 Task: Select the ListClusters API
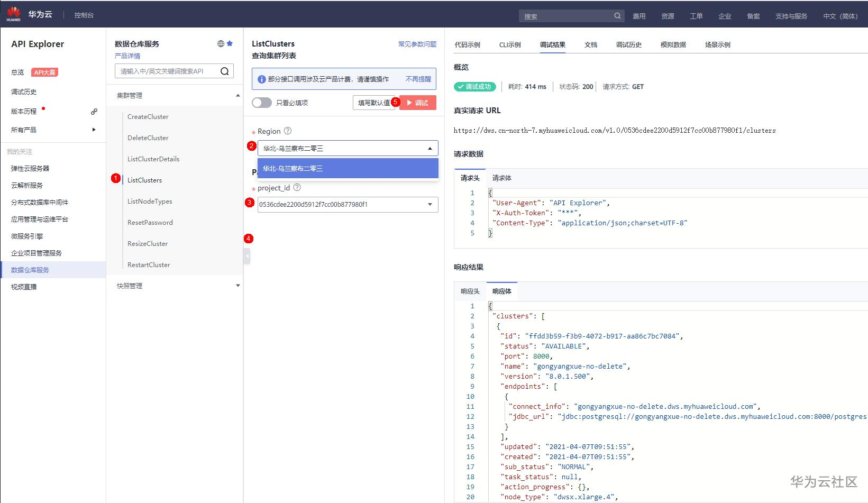(145, 180)
